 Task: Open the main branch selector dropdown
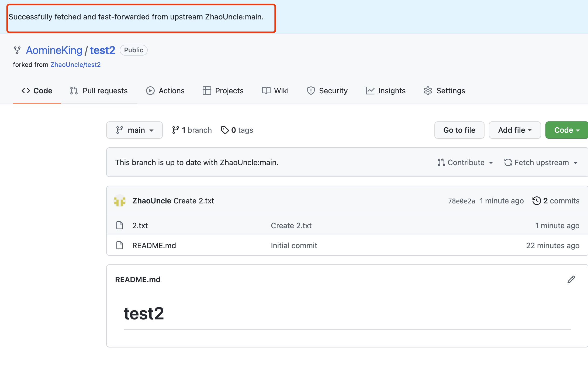[134, 130]
